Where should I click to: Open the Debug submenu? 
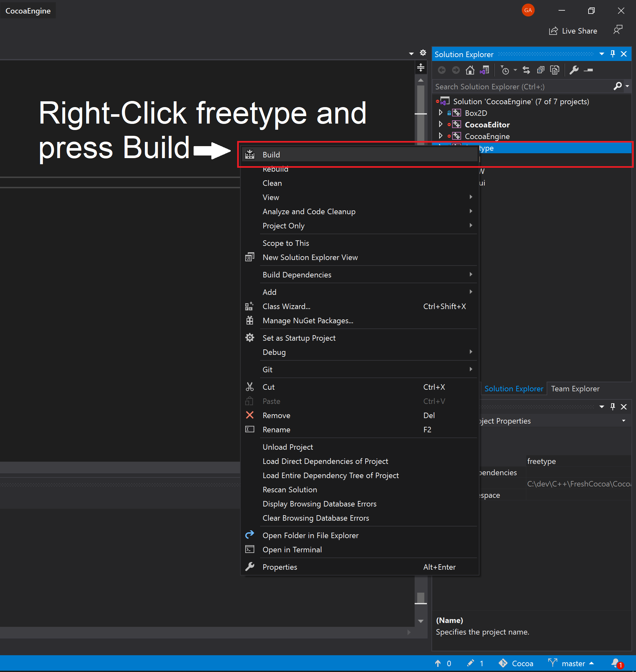[359, 352]
